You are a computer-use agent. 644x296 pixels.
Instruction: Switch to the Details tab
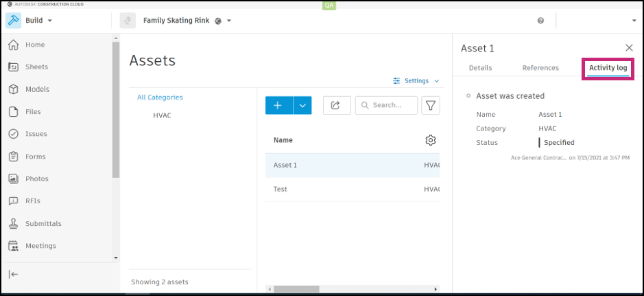(x=480, y=68)
